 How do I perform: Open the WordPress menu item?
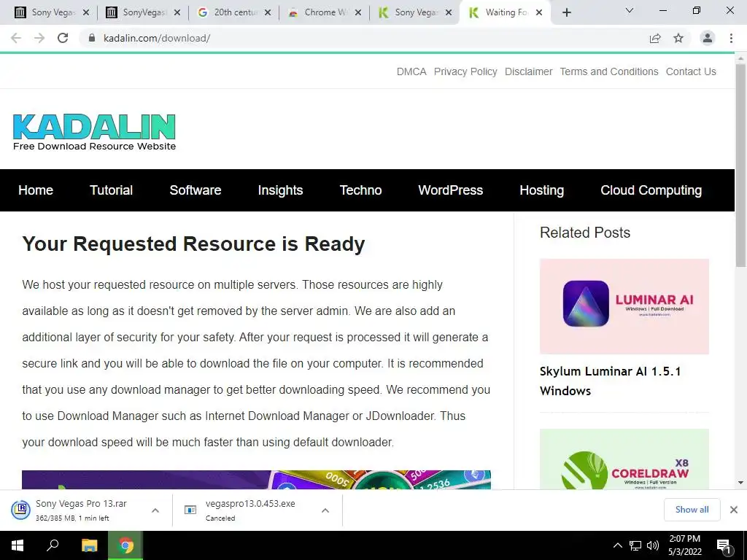tap(451, 190)
